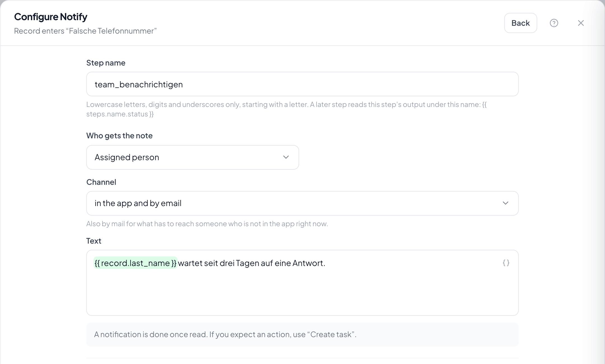
Task: Click the Channel label
Action: point(101,182)
